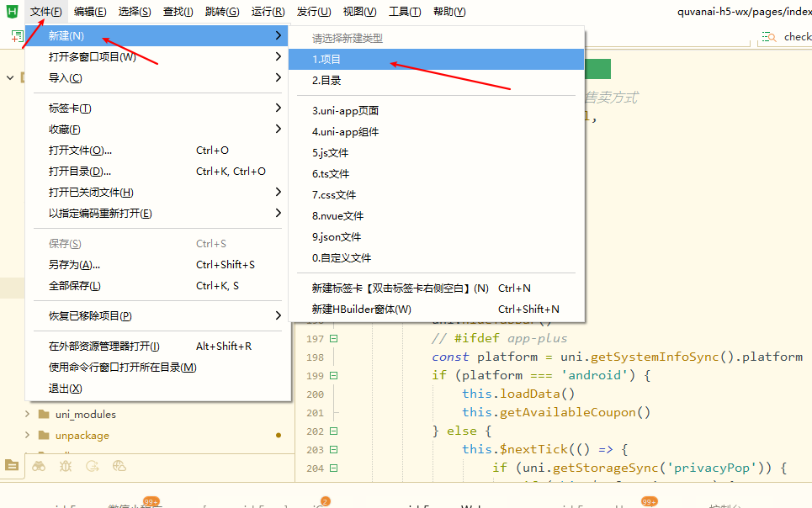Open the 文件(F) menu
This screenshot has height=508, width=812.
(45, 12)
